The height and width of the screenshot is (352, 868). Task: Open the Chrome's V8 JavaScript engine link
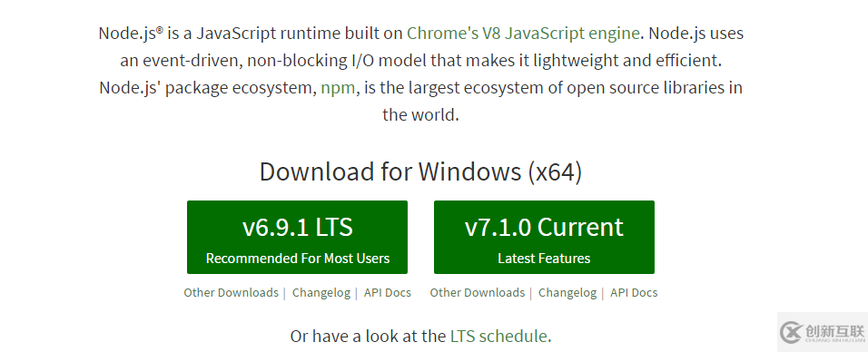[523, 34]
